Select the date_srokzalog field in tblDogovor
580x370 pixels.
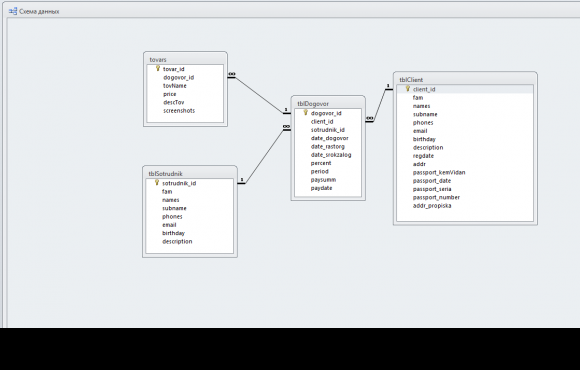331,155
